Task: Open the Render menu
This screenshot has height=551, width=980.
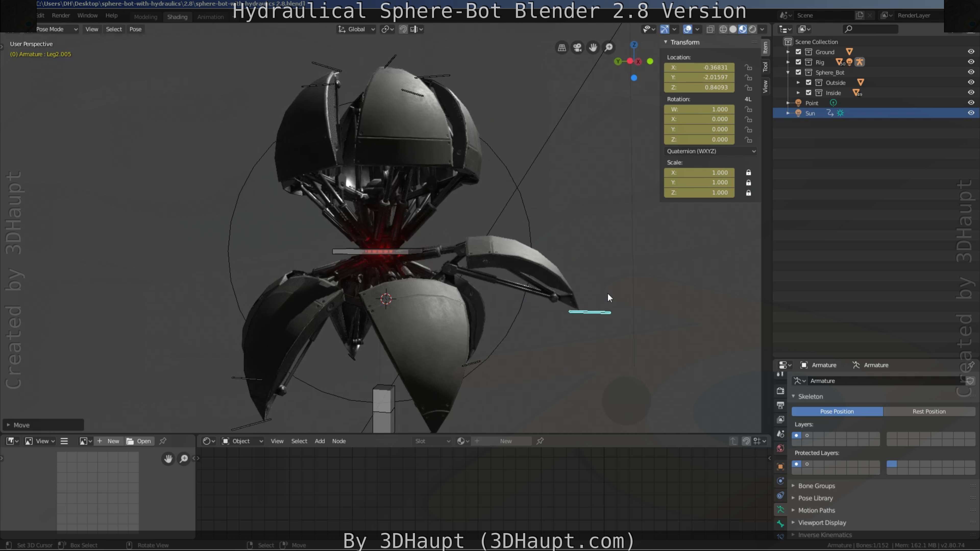Action: pos(61,16)
